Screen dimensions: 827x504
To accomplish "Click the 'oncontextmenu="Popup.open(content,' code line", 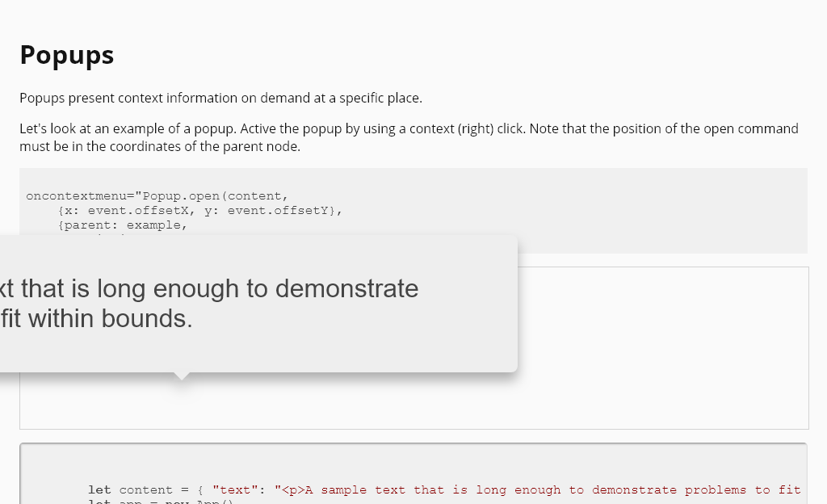I will [157, 196].
